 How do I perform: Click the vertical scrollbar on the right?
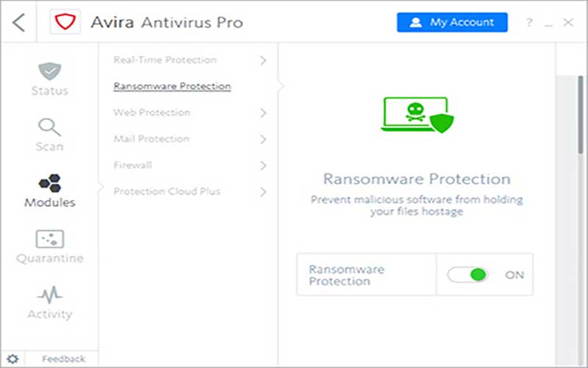(x=580, y=118)
